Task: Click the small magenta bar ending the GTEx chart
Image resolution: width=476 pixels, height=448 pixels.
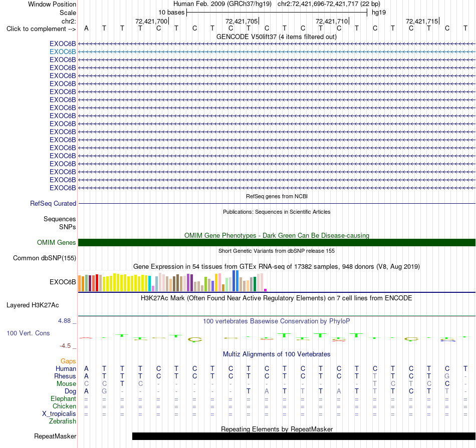Action: coord(265,290)
